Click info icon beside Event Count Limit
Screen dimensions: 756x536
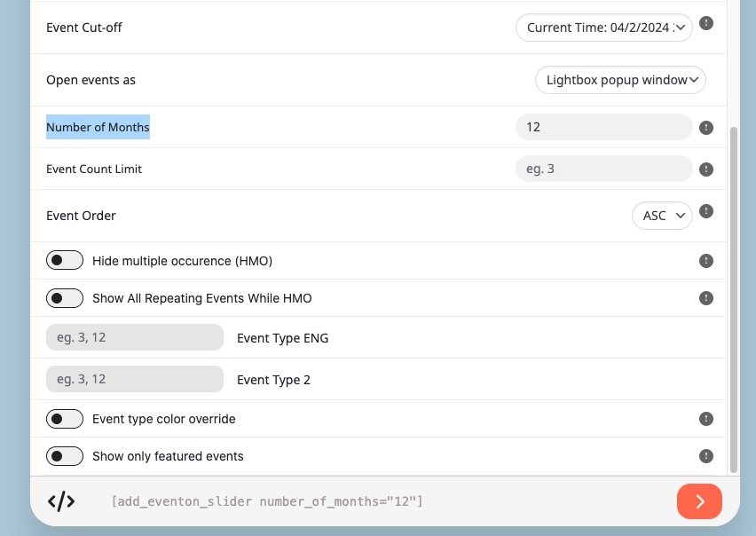[705, 169]
